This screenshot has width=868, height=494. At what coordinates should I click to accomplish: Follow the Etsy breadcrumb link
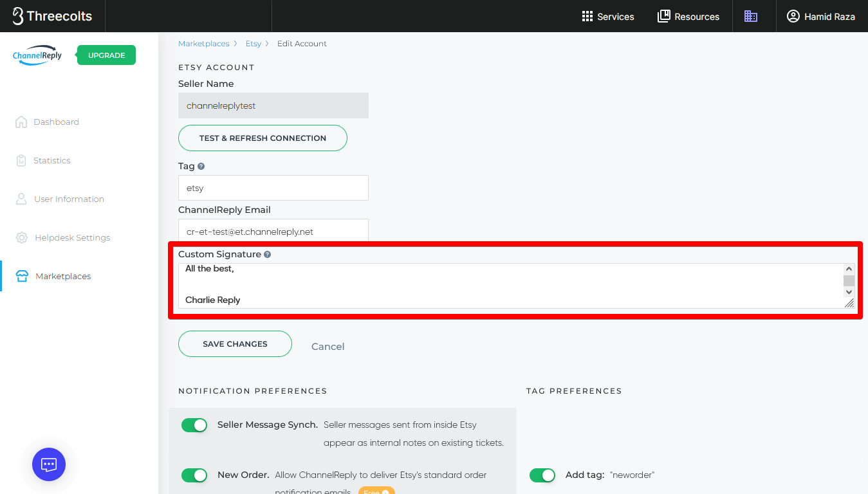(254, 44)
